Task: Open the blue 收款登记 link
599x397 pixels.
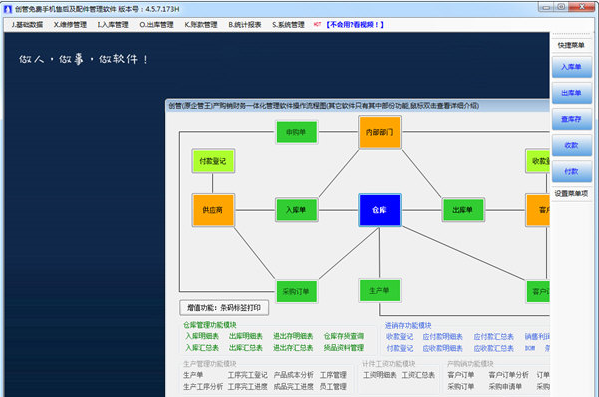Action: (x=400, y=337)
